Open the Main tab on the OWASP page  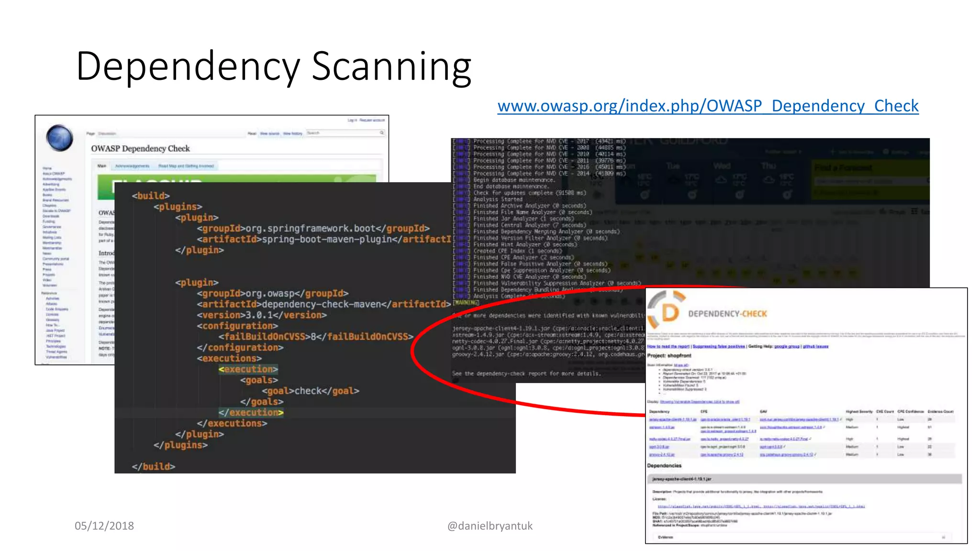[x=101, y=166]
